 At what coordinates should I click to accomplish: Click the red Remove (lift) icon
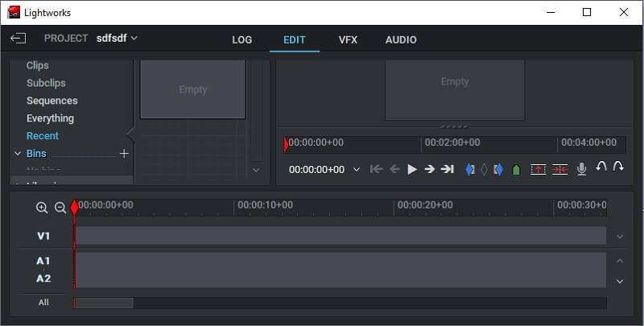538,169
